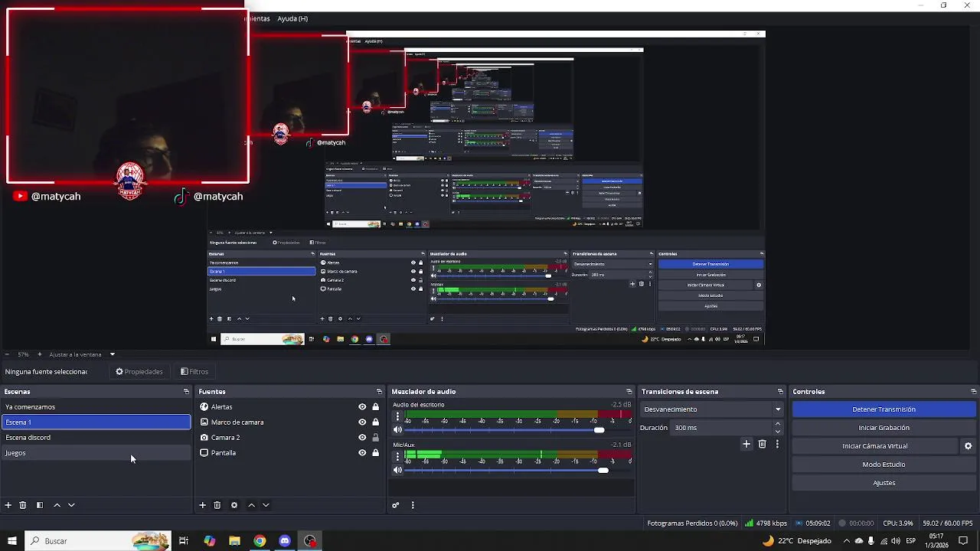Hide the Pantalla source
The width and height of the screenshot is (980, 551).
tap(362, 453)
